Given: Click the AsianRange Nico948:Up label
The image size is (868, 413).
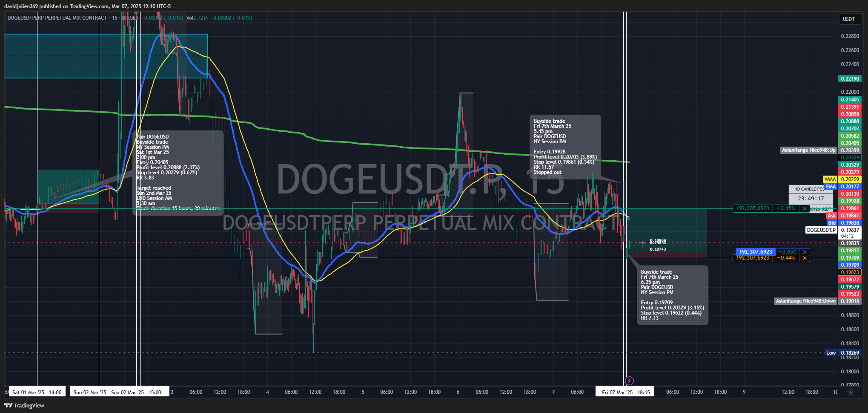Looking at the screenshot, I should click(809, 150).
